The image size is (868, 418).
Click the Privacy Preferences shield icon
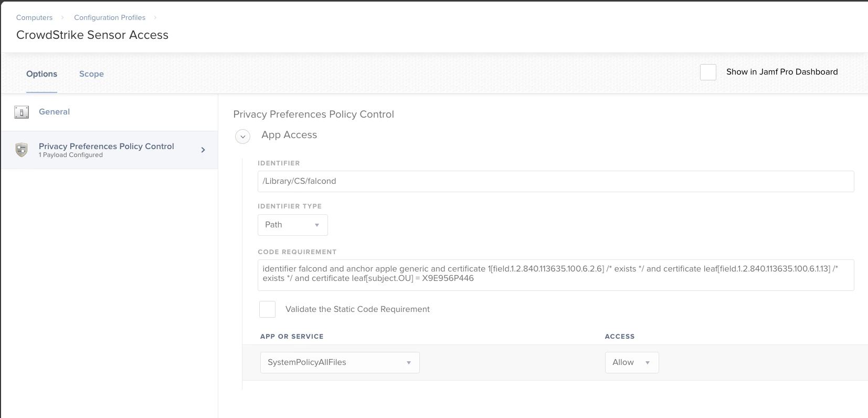point(22,150)
